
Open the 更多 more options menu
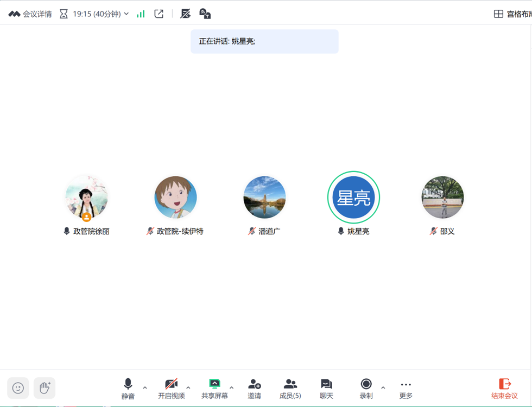406,389
